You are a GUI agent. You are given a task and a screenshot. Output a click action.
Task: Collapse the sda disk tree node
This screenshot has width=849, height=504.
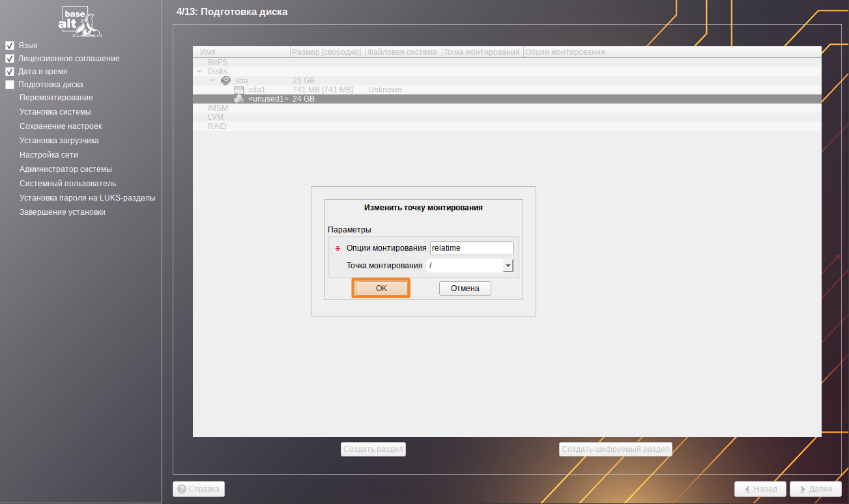[212, 81]
